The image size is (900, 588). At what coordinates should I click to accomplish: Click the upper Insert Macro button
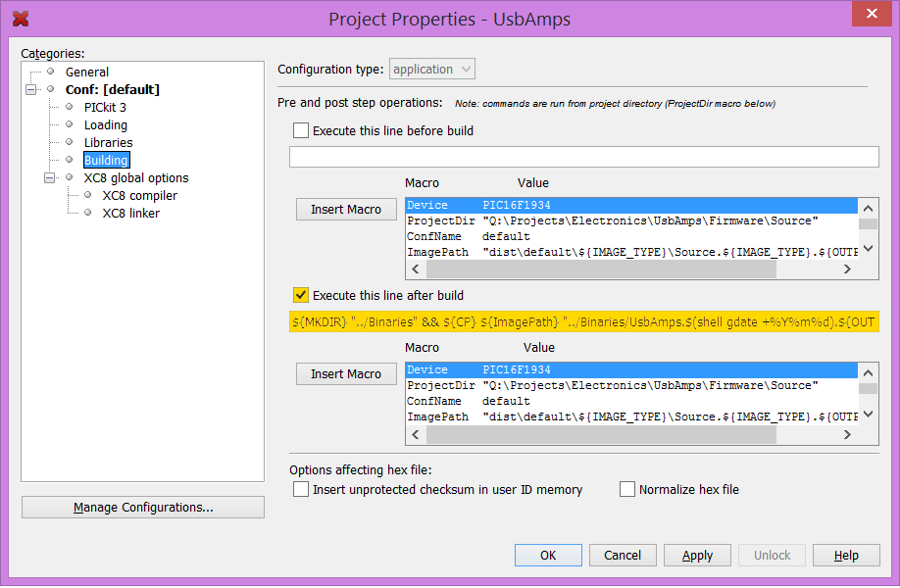click(x=346, y=209)
